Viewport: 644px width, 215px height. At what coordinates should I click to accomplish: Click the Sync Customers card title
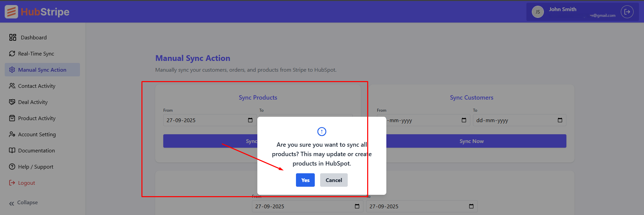(x=471, y=98)
